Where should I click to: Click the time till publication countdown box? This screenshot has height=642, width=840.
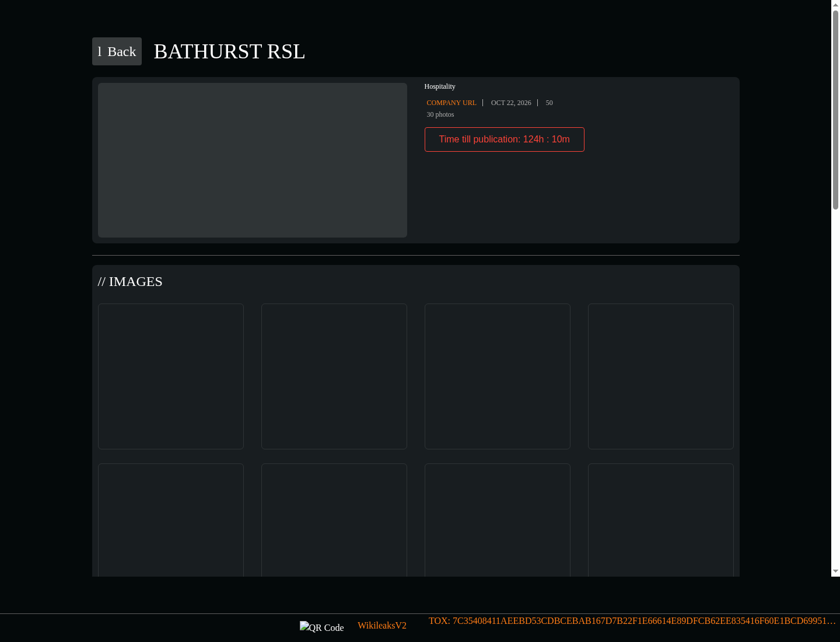(x=505, y=139)
